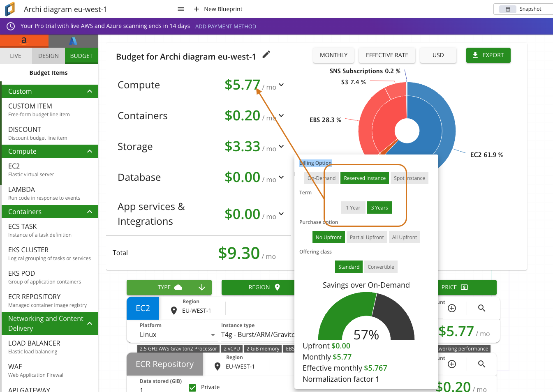Click the Instance type field
553x392 pixels.
[258, 334]
